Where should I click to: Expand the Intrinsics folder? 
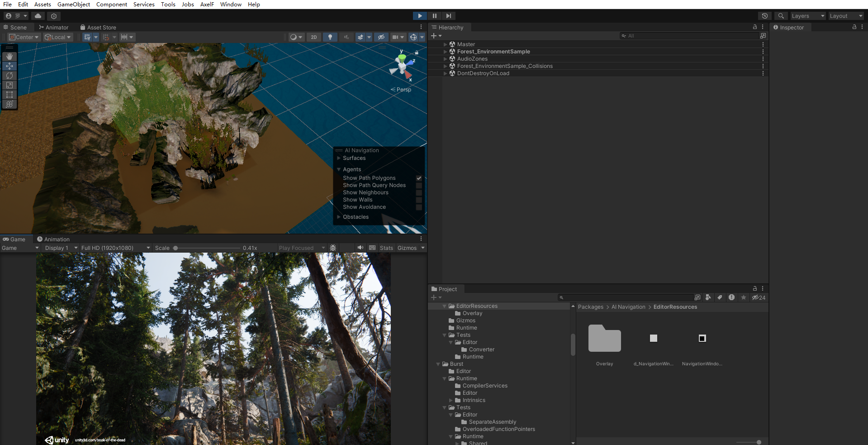pyautogui.click(x=451, y=400)
